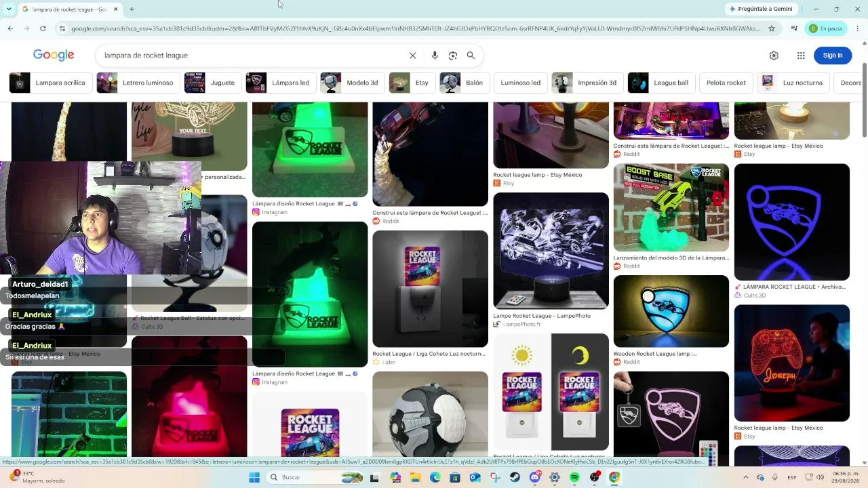Choose the Modelo 3d filter chip
The image size is (868, 488).
coord(352,83)
